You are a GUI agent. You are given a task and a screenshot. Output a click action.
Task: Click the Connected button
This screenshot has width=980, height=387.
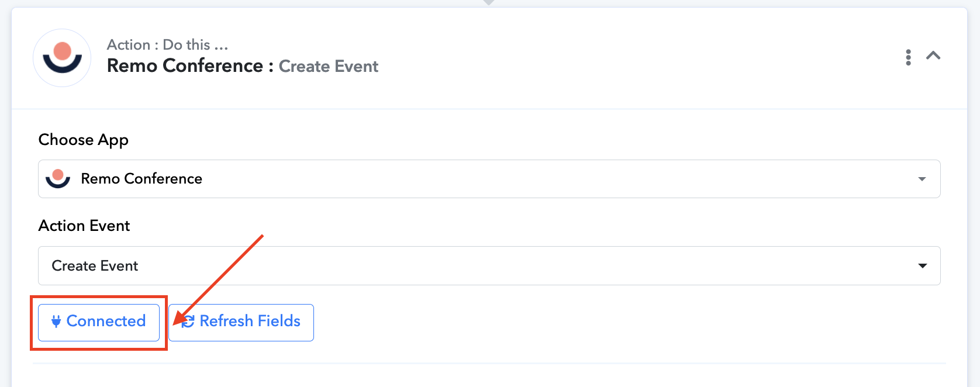[x=99, y=322]
